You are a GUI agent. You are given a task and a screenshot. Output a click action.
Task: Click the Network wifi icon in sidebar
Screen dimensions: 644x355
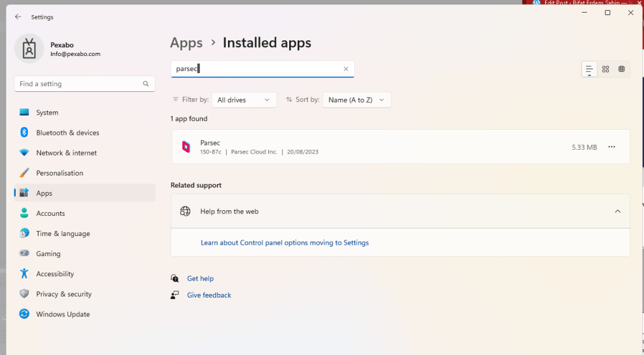[x=24, y=153]
